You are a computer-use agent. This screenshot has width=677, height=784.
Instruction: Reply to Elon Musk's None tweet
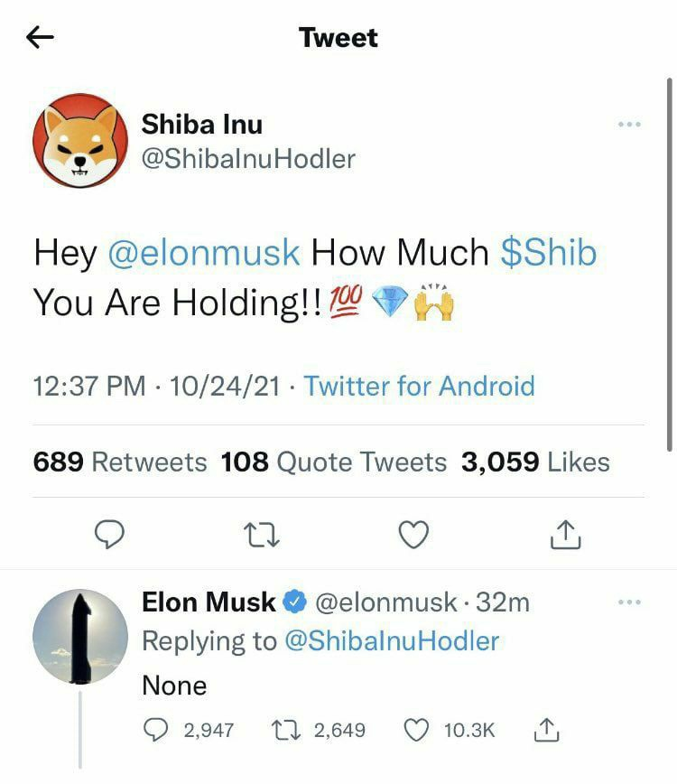click(157, 730)
